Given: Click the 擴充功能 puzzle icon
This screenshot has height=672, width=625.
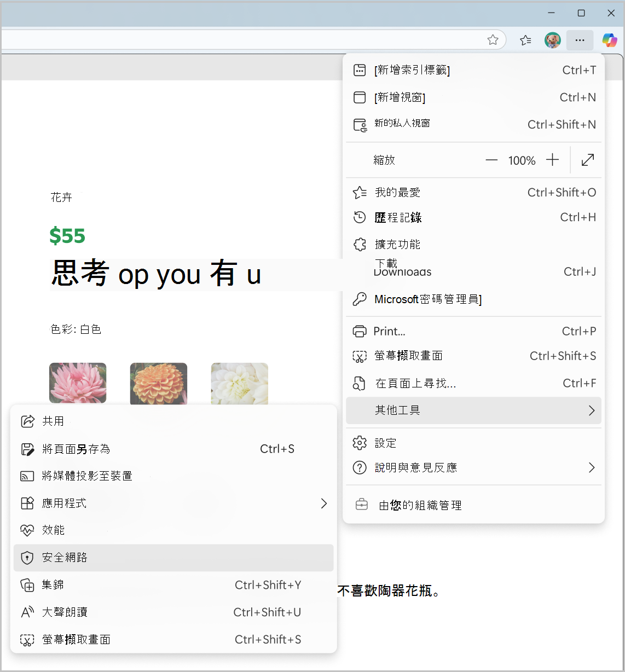Looking at the screenshot, I should [x=360, y=244].
